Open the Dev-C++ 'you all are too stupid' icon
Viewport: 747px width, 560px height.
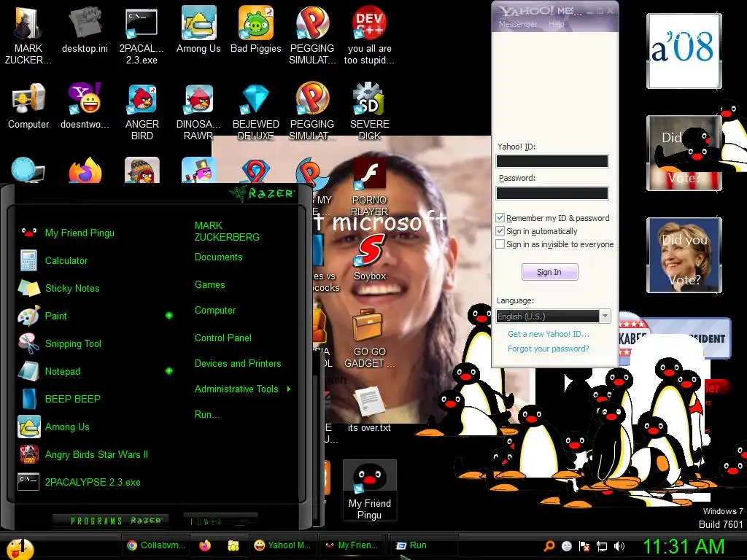[x=369, y=35]
